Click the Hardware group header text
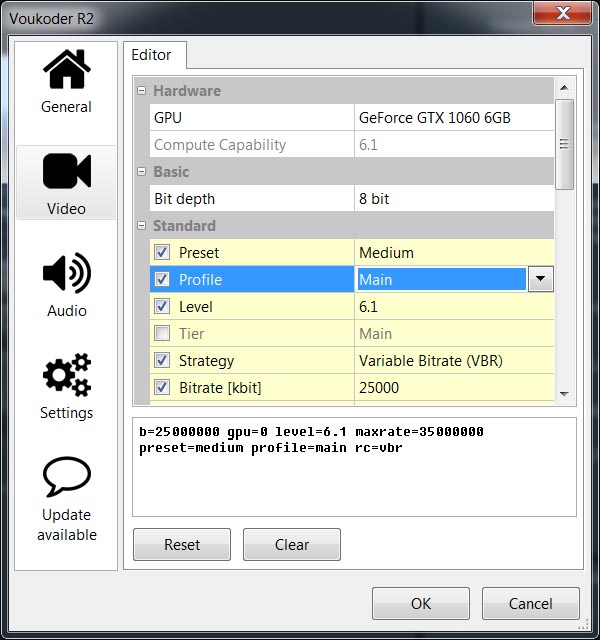600x640 pixels. 187,91
